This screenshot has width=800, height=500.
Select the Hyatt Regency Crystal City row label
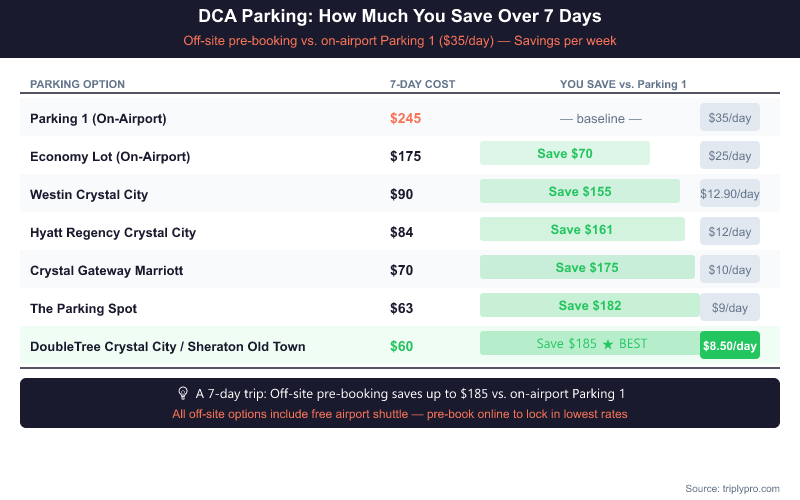[113, 232]
